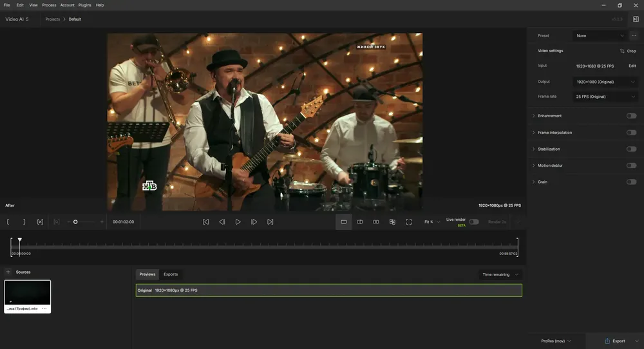Enter fullscreen preview mode
Screen dimensions: 644x349
pos(409,222)
